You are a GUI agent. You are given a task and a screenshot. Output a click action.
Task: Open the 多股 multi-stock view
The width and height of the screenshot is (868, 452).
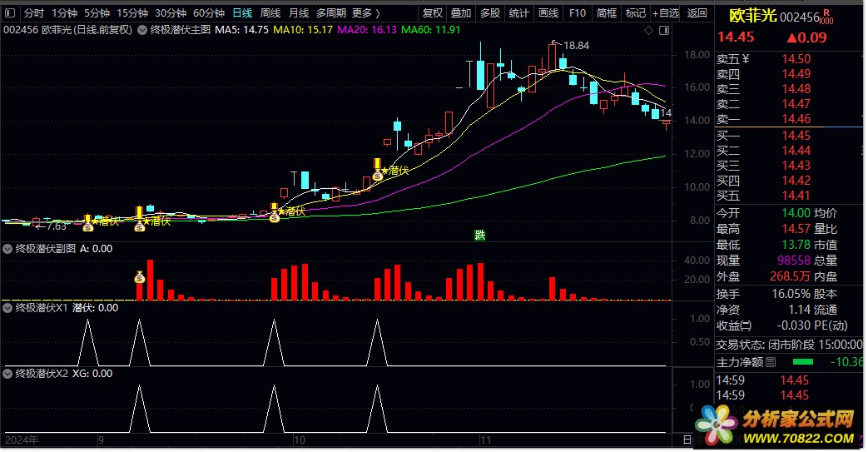tap(490, 12)
